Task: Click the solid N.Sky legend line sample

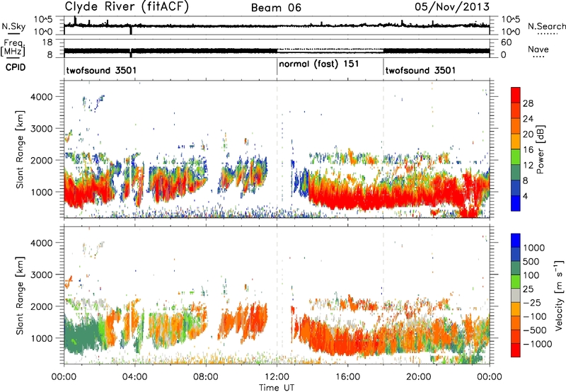Action: [x=13, y=34]
